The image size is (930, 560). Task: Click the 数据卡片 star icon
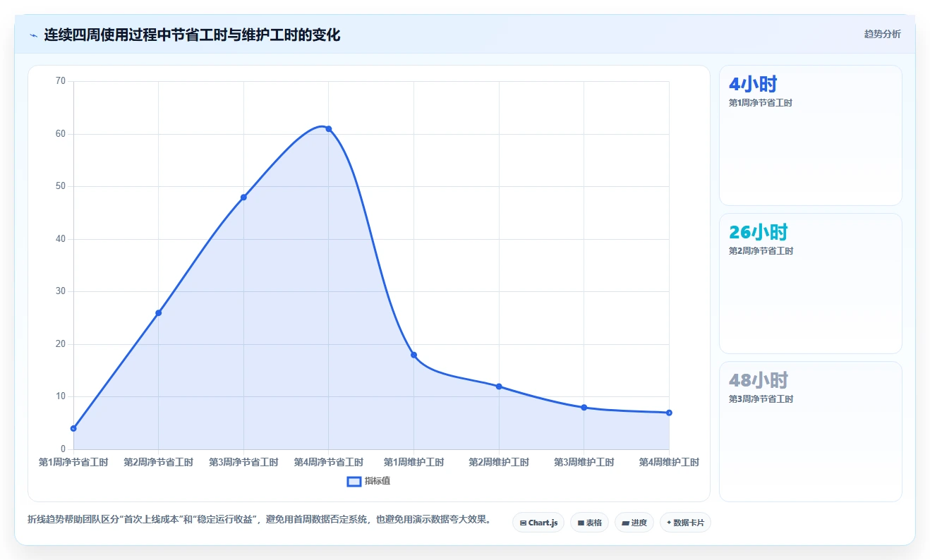click(x=668, y=523)
